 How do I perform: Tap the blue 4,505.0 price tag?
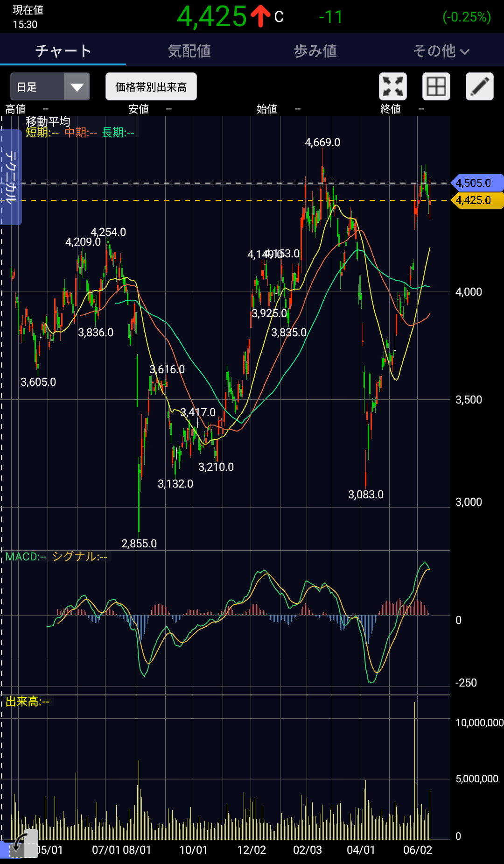point(477,183)
